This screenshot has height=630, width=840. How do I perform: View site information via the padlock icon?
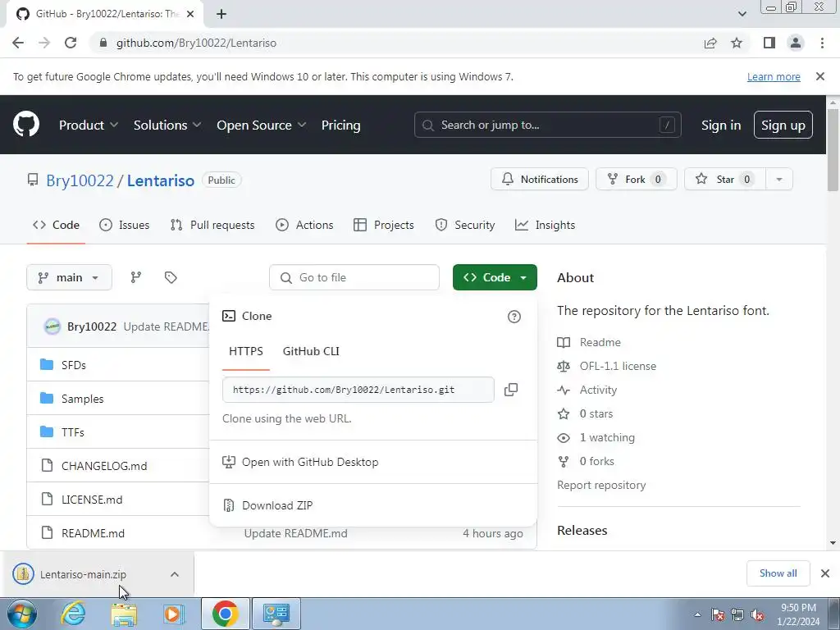pyautogui.click(x=104, y=43)
